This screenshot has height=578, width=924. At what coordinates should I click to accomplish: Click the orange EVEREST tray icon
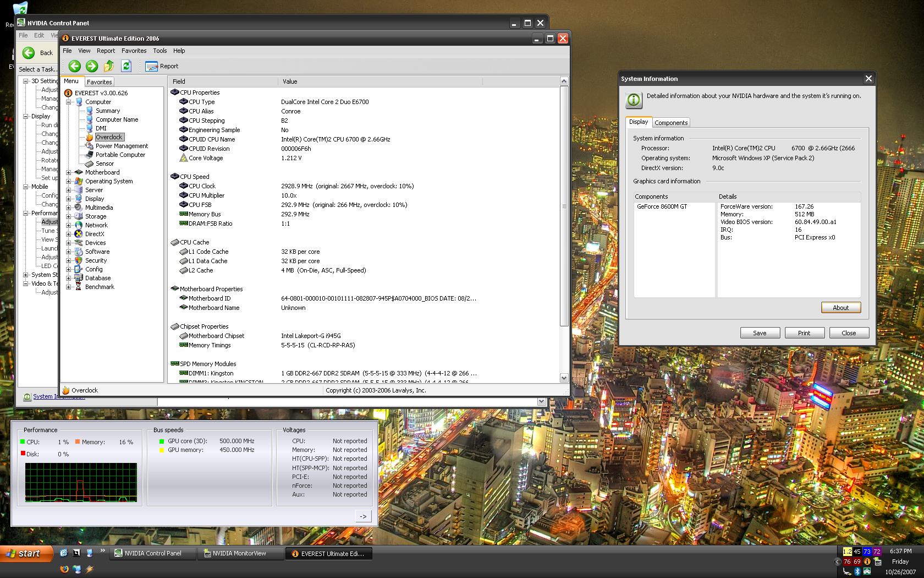tap(867, 562)
